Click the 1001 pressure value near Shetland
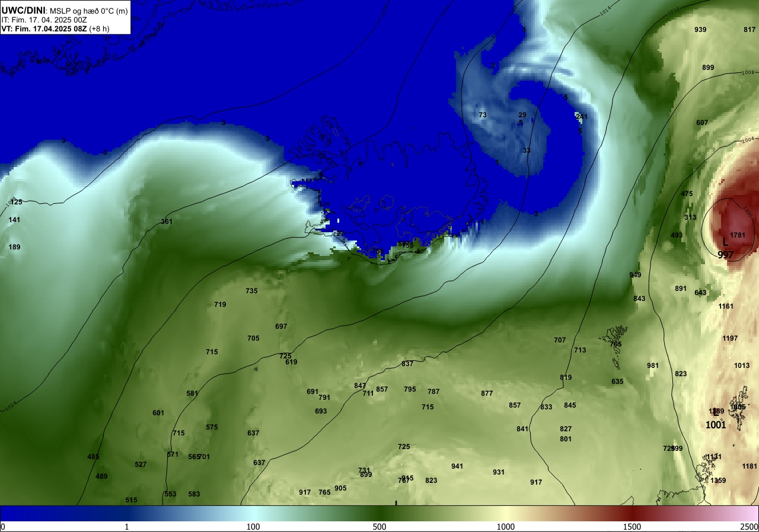Viewport: 759px width, 532px height. tap(716, 425)
